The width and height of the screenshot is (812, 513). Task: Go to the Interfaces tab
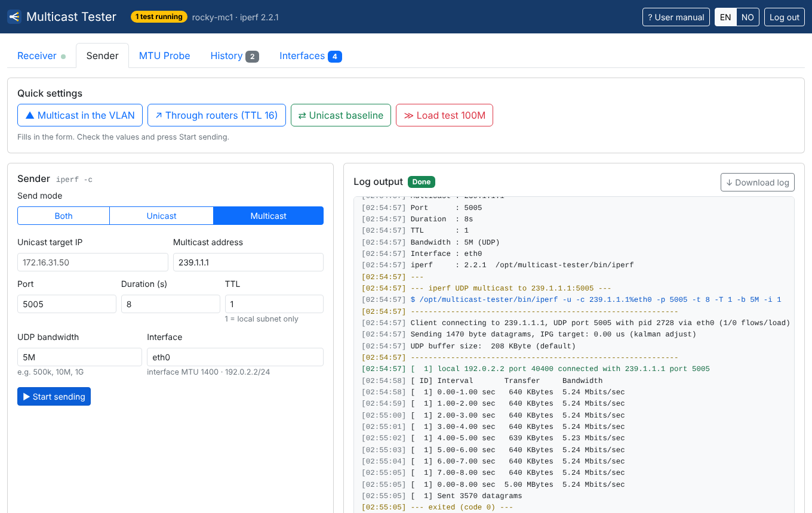pyautogui.click(x=310, y=55)
